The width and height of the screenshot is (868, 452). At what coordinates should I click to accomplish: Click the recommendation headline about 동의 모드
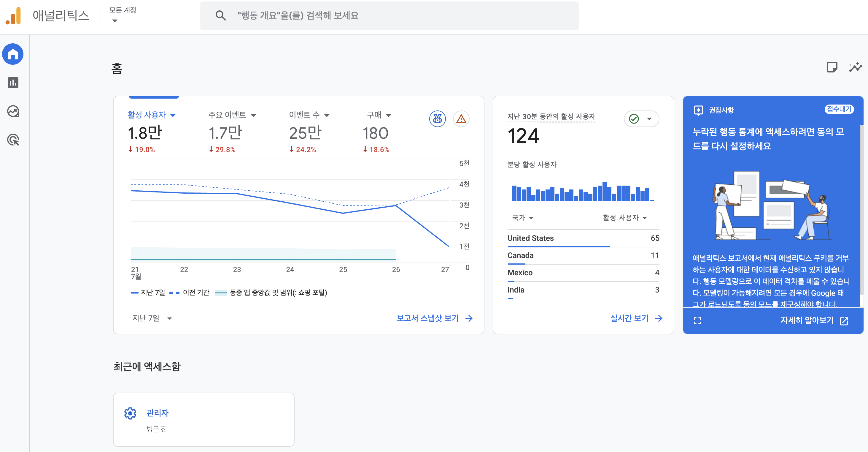tap(768, 139)
